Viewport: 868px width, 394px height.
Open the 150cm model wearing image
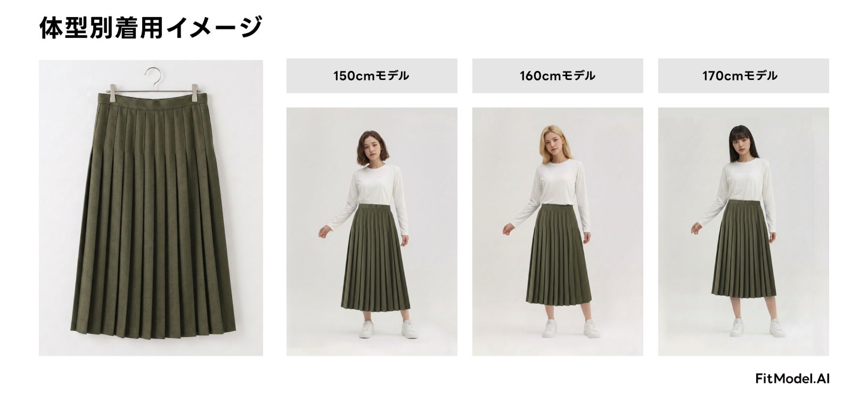pos(372,232)
